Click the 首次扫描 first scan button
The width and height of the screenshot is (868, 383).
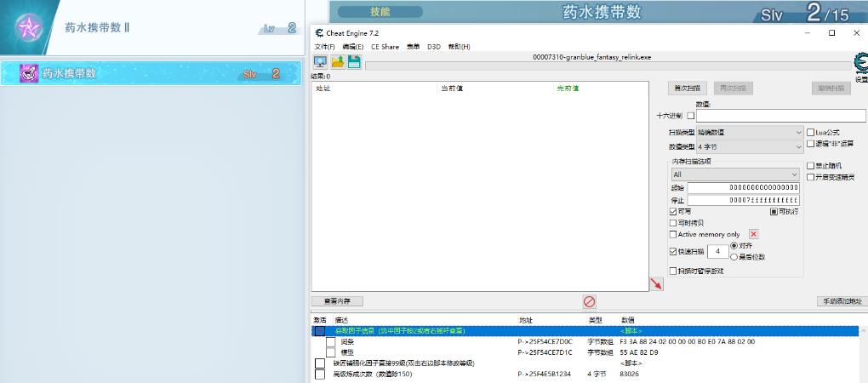pyautogui.click(x=688, y=88)
